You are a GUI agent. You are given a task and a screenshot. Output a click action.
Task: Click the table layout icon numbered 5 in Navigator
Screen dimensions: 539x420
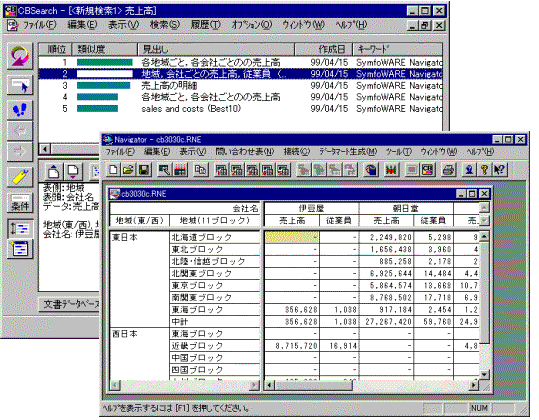point(284,170)
